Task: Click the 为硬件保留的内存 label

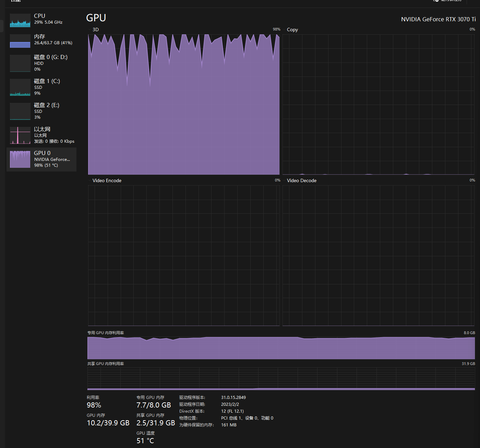Action: tap(196, 425)
